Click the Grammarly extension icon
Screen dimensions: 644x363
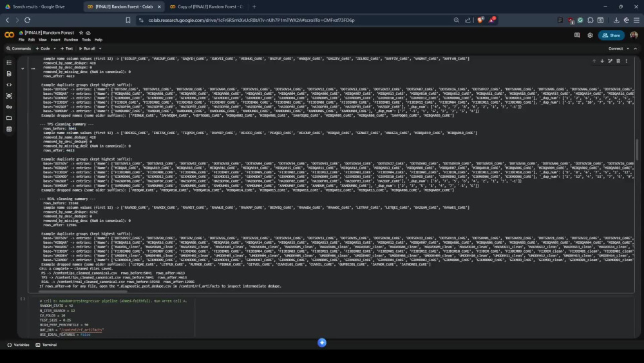pos(580,20)
